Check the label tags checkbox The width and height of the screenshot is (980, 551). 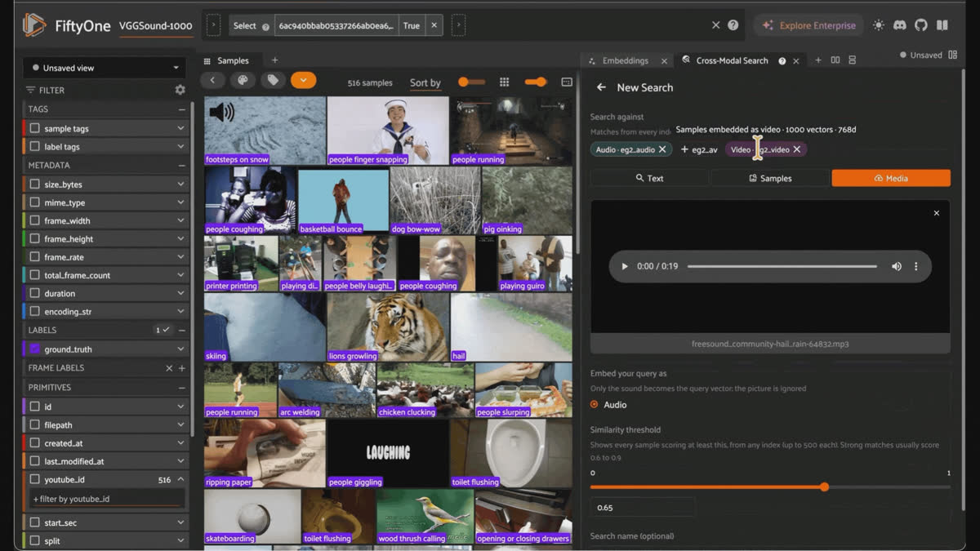pyautogui.click(x=35, y=147)
